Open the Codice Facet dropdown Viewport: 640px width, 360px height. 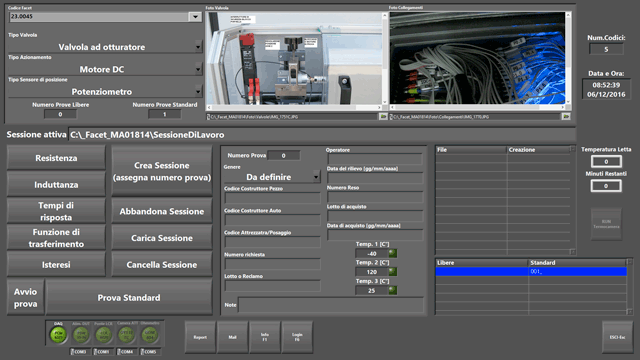(x=195, y=17)
